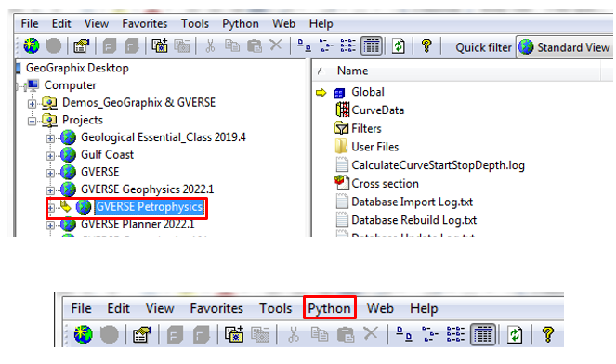
Task: Open the Web menu in upper menu bar
Action: tap(283, 23)
